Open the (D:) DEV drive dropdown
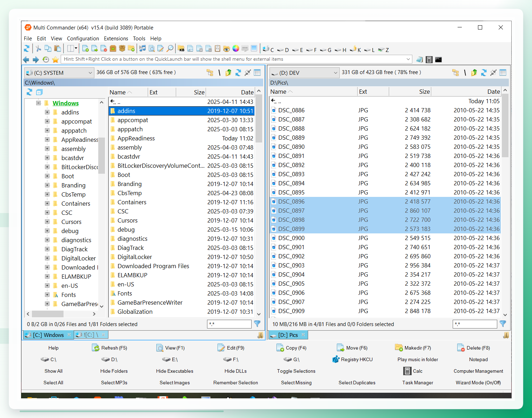 tap(304, 73)
